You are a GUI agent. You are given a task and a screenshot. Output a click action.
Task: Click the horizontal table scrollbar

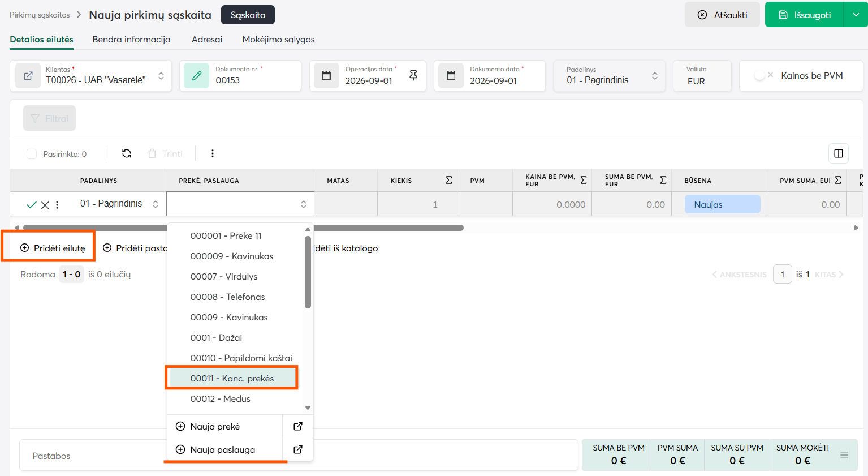pyautogui.click(x=243, y=228)
